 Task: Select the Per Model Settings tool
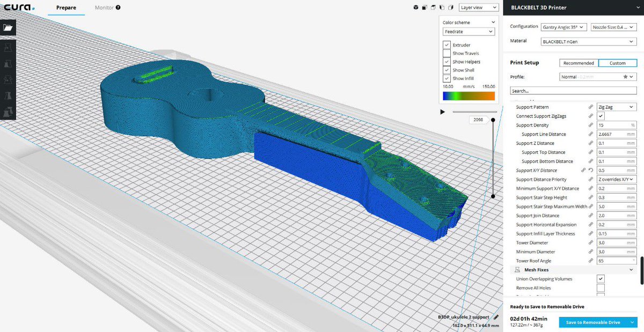8,112
